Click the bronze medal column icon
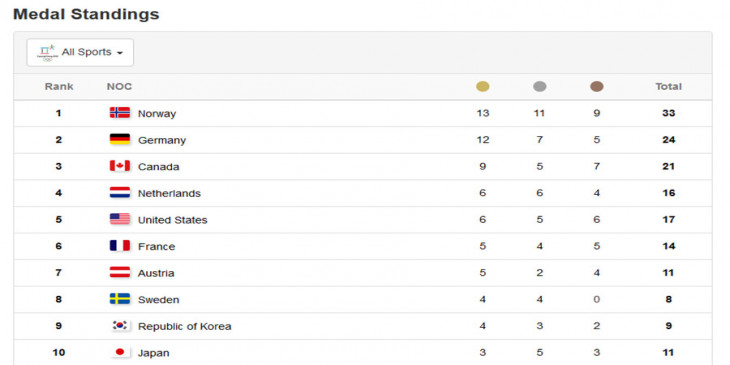 pos(596,87)
